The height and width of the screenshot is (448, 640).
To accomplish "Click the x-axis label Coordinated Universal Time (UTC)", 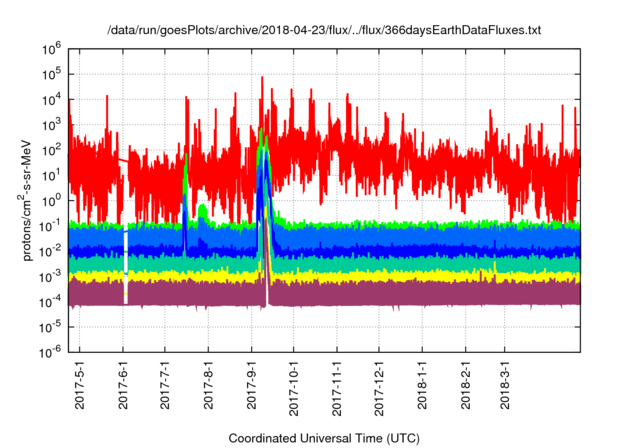I will (324, 438).
